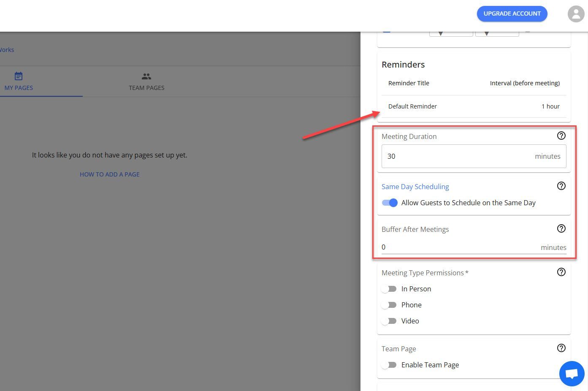The height and width of the screenshot is (391, 588).
Task: Open the live chat bubble
Action: 572,374
